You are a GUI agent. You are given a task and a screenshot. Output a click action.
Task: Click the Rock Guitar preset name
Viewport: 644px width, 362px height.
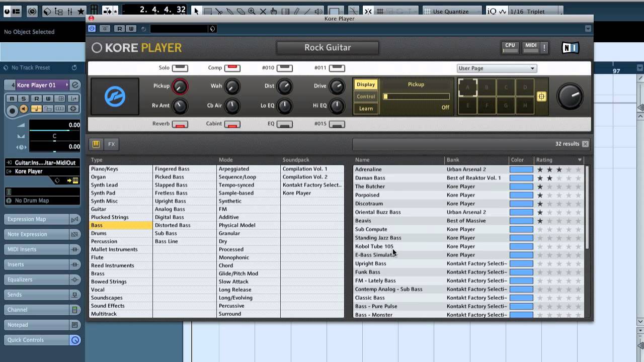click(x=328, y=47)
